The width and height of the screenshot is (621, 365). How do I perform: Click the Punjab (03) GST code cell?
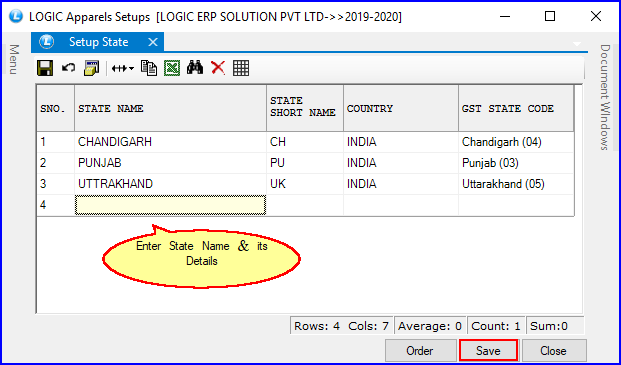pos(516,163)
